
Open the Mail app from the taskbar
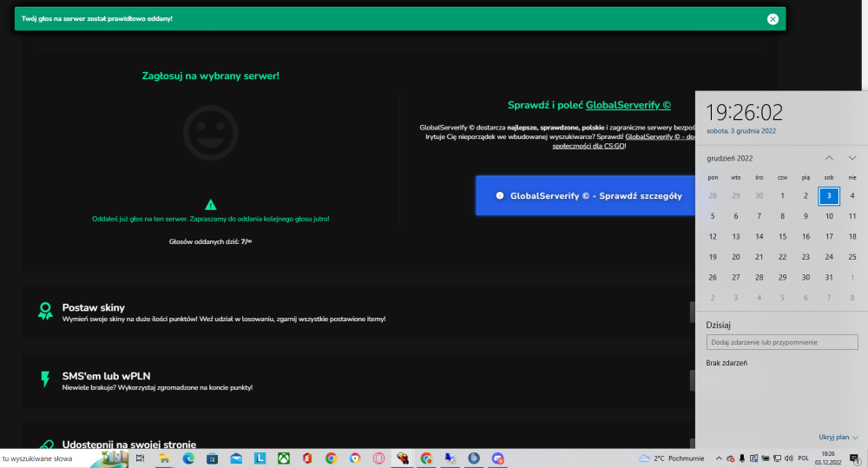(x=236, y=458)
